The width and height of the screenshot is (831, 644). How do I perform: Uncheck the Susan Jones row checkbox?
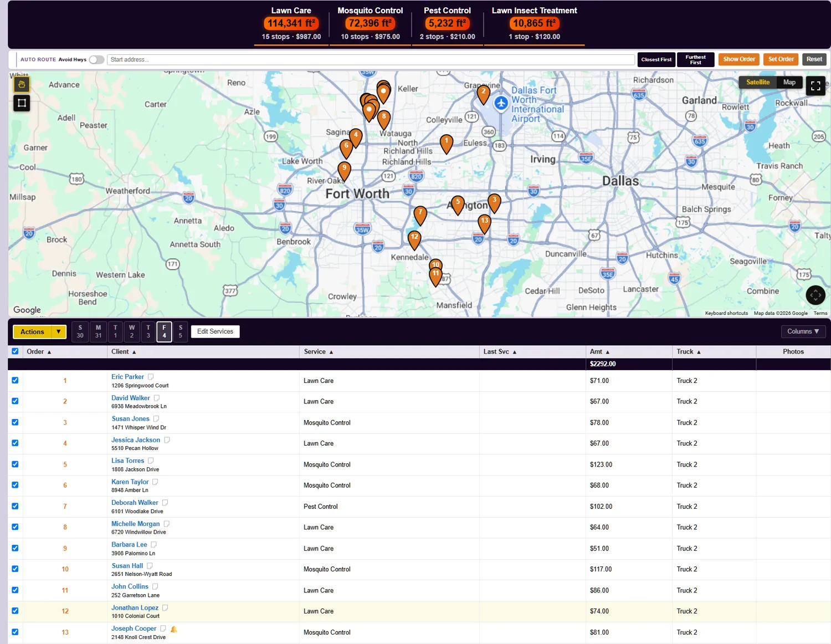click(x=15, y=422)
